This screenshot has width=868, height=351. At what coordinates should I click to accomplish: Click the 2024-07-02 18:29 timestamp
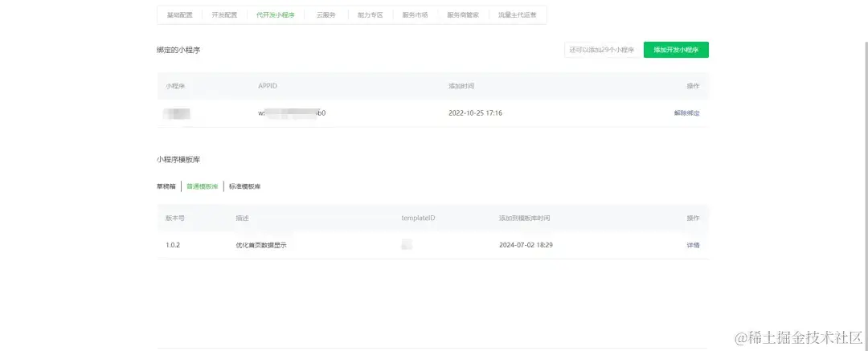526,245
